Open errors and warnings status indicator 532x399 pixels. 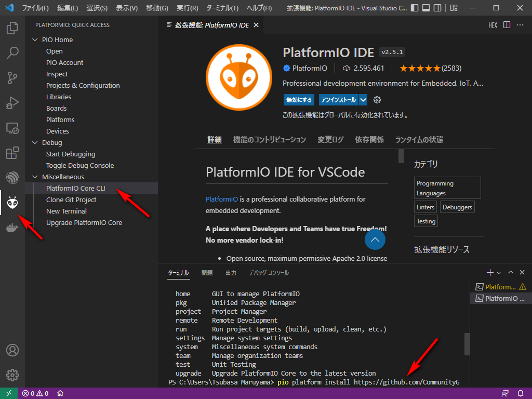35,393
